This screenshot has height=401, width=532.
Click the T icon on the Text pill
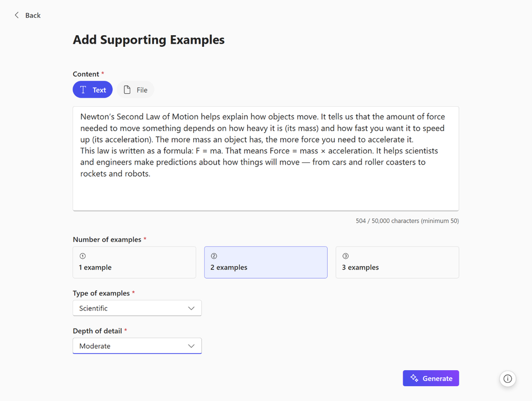click(x=83, y=90)
